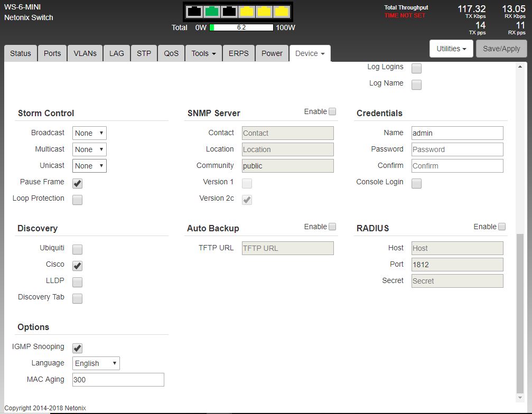The height and width of the screenshot is (414, 532).
Task: Toggle the Cisco discovery checkbox
Action: pos(77,266)
